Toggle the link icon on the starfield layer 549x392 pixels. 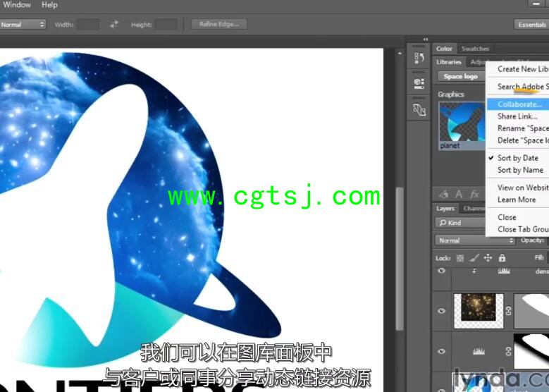[509, 311]
